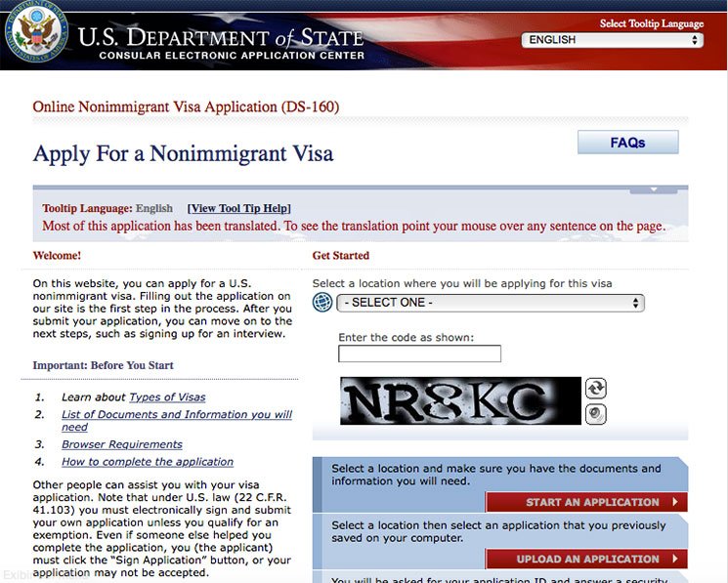The width and height of the screenshot is (728, 583).
Task: Refresh the captcha code image
Action: pyautogui.click(x=595, y=388)
